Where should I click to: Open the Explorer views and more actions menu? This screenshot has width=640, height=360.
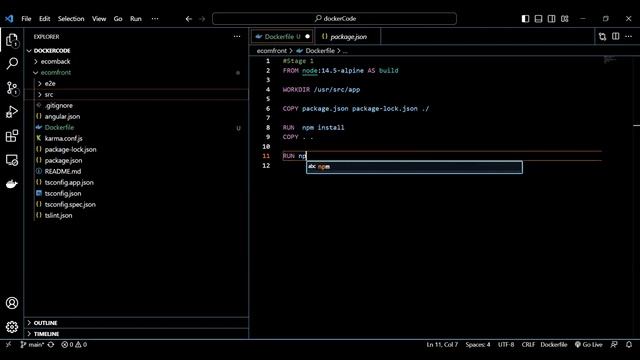[237, 37]
